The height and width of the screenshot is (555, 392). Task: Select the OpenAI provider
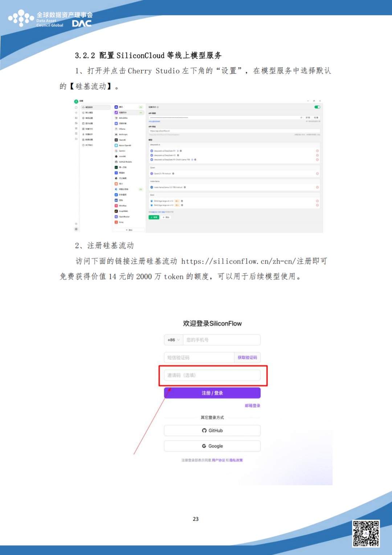point(129,140)
